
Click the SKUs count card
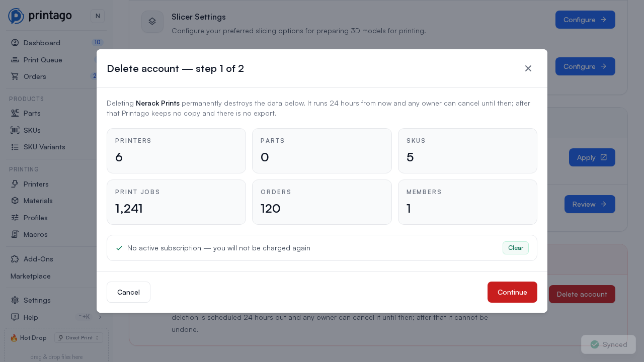tap(467, 151)
